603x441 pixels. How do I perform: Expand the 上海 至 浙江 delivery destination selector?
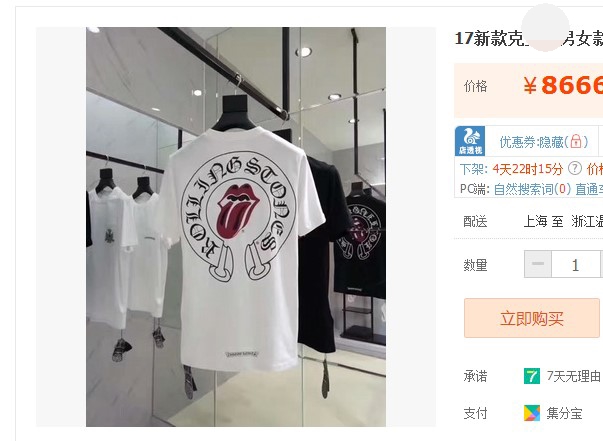tap(563, 221)
